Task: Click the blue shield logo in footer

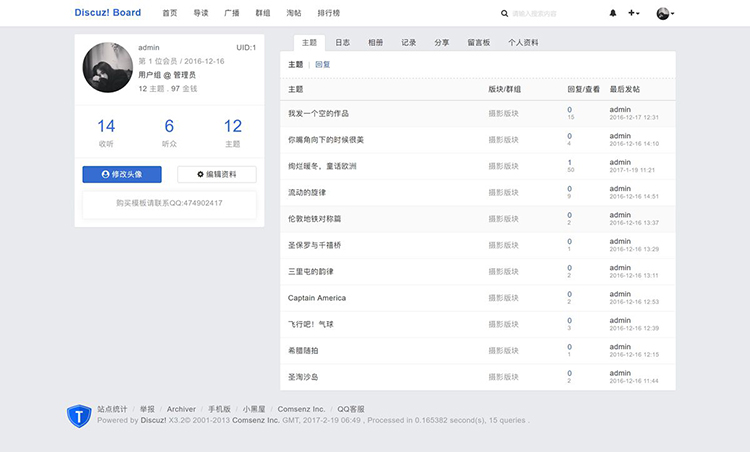Action: (79, 414)
